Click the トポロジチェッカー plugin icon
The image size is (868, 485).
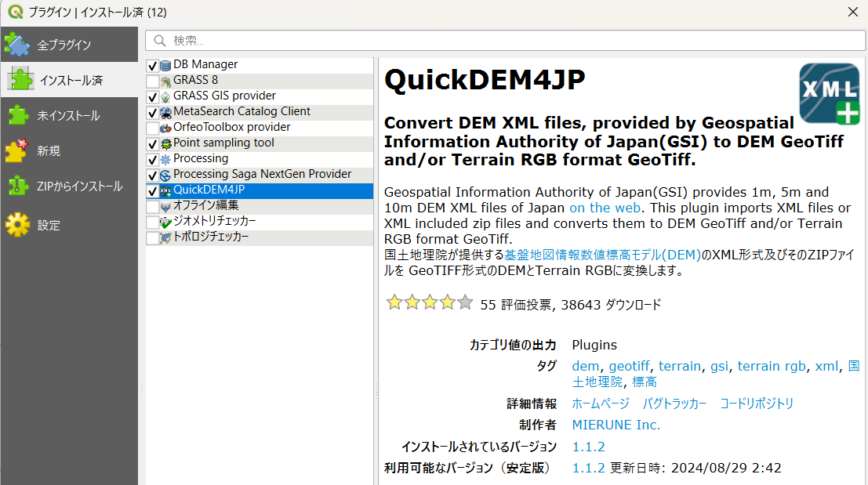click(165, 238)
